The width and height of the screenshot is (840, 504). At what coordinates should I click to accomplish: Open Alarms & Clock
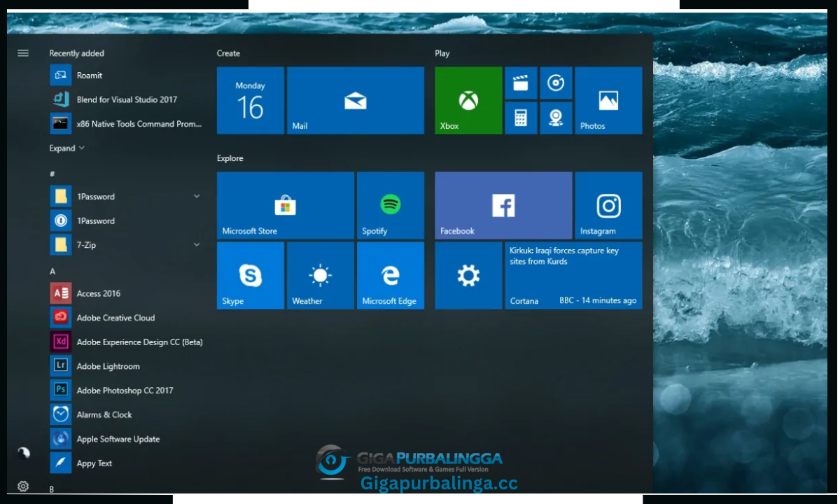[x=126, y=414]
